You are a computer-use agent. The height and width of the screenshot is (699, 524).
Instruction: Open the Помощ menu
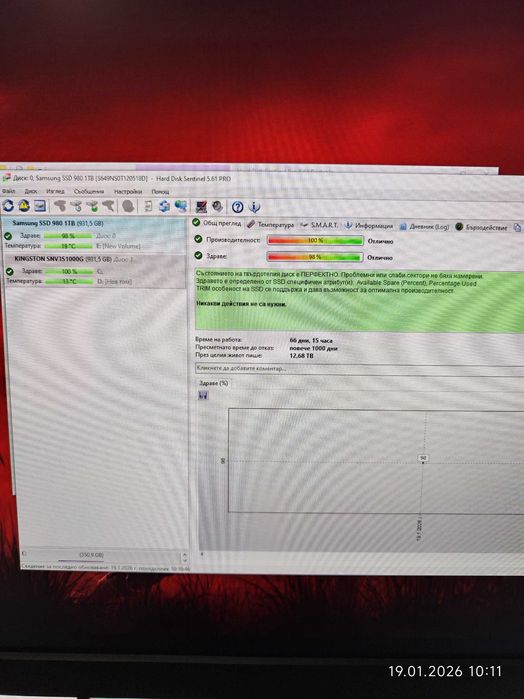click(160, 192)
